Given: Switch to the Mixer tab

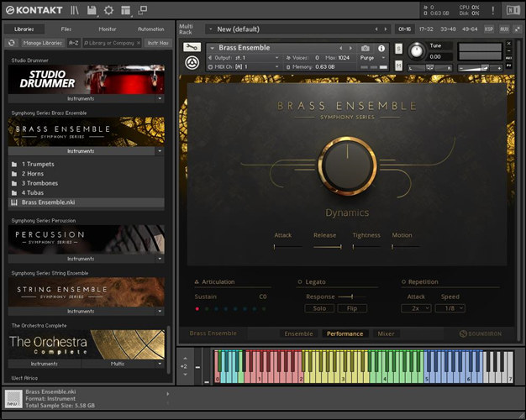Looking at the screenshot, I should [x=386, y=333].
